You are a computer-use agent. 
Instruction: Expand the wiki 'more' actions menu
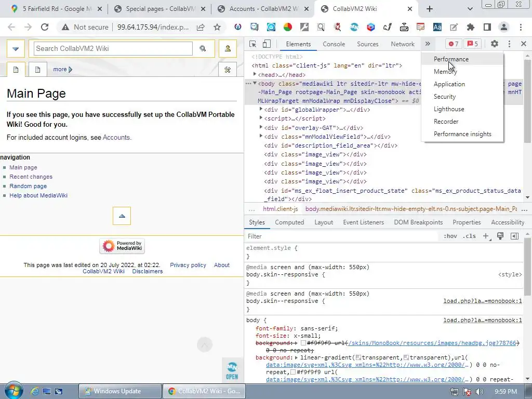[62, 69]
